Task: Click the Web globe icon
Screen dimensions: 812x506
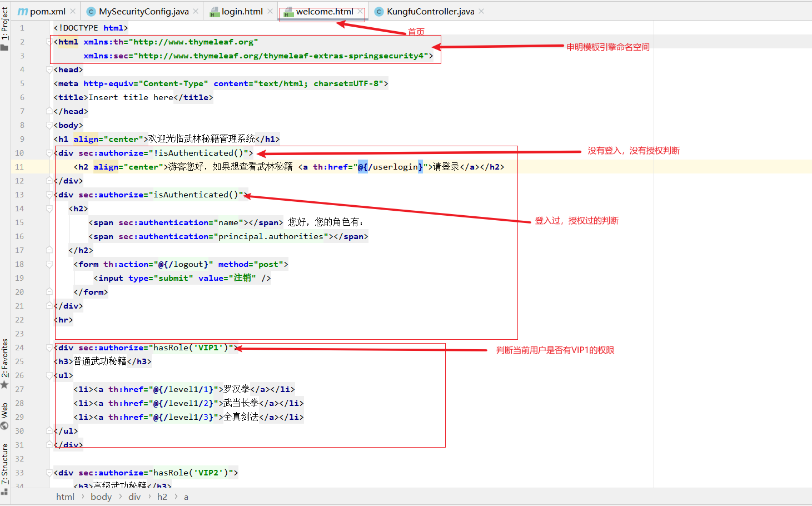Action: 4,426
